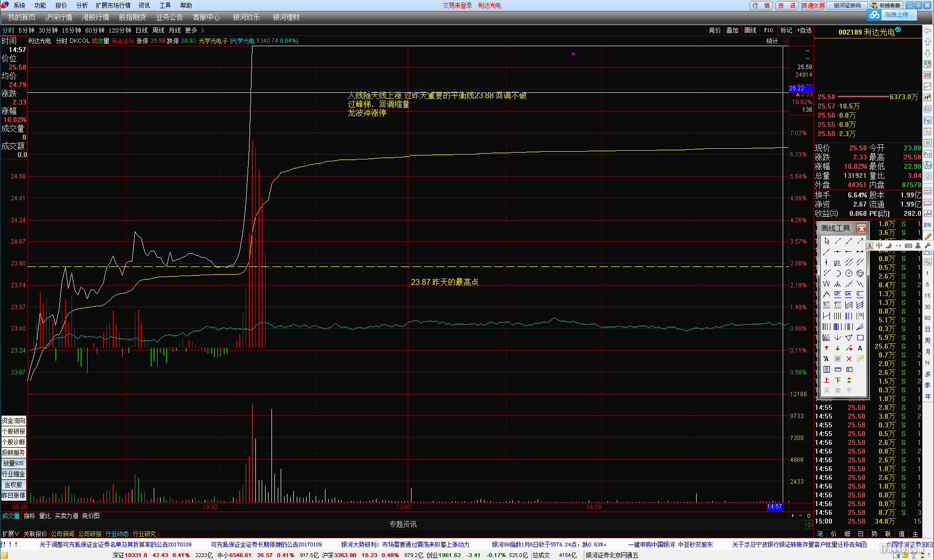Switch to the 港股行情 tab
The image size is (934, 560).
click(95, 17)
